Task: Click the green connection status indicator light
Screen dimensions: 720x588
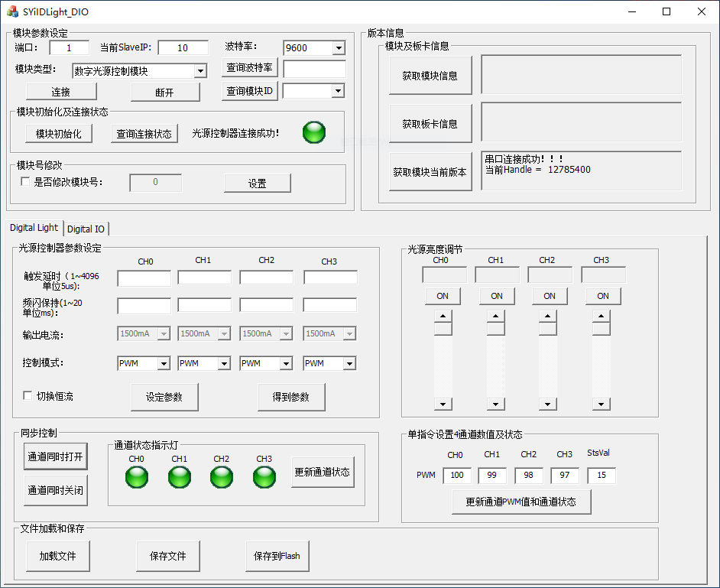Action: pyautogui.click(x=314, y=132)
